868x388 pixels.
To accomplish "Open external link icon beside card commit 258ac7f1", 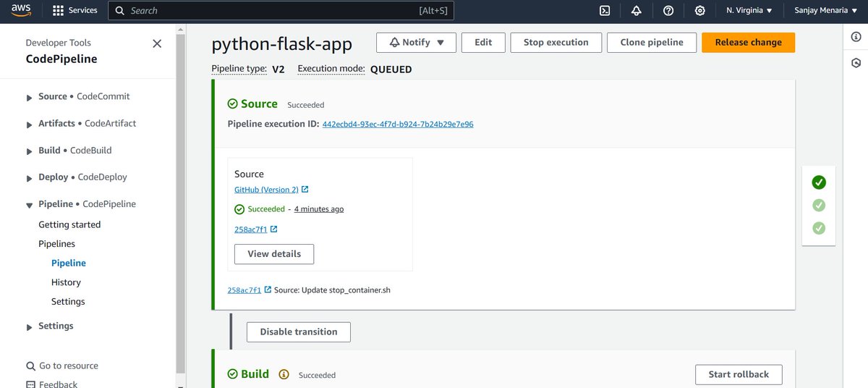I will (274, 229).
